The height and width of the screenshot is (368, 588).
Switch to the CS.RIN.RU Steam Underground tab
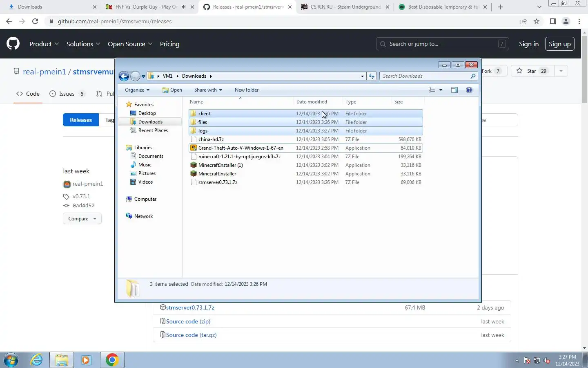(x=345, y=7)
